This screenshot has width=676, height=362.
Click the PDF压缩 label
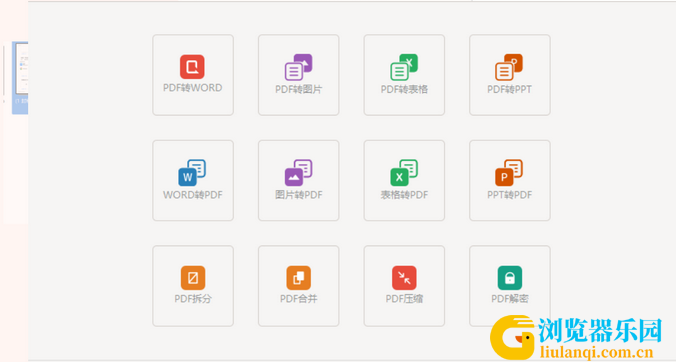click(x=404, y=299)
